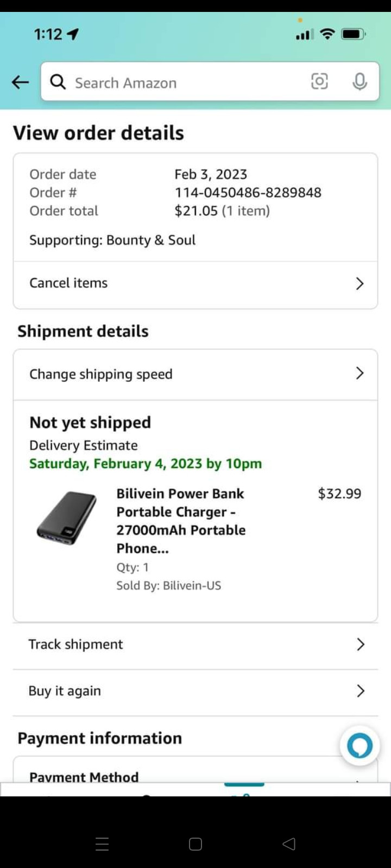Tap the power bank product thumbnail
391x868 pixels.
pos(66,518)
